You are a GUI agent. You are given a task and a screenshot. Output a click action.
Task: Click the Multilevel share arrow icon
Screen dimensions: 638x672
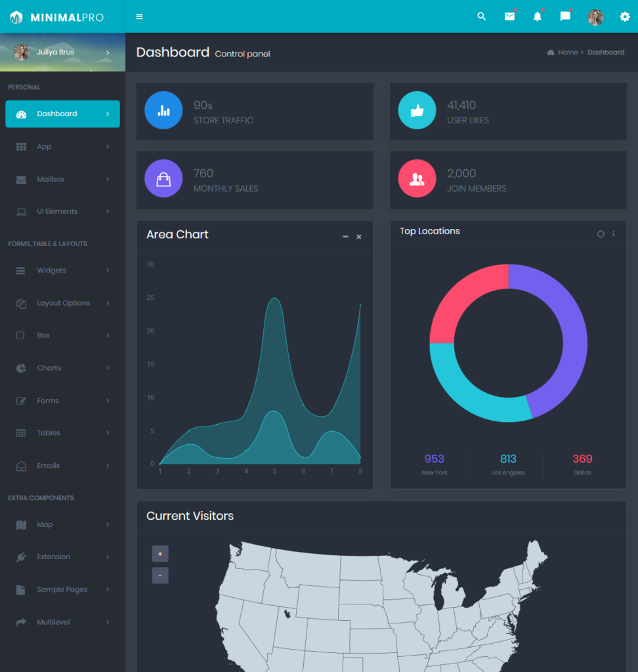21,622
